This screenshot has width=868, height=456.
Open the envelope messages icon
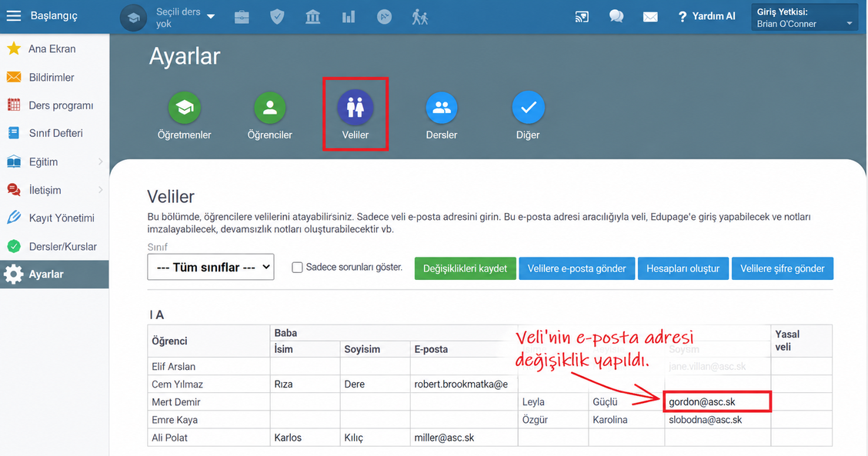click(650, 17)
